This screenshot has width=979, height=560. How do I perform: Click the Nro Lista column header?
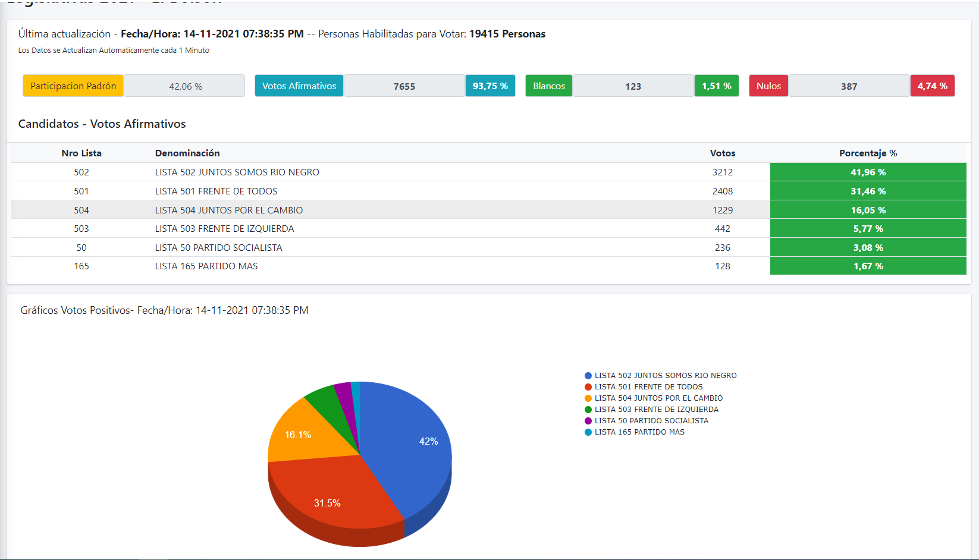pos(81,153)
